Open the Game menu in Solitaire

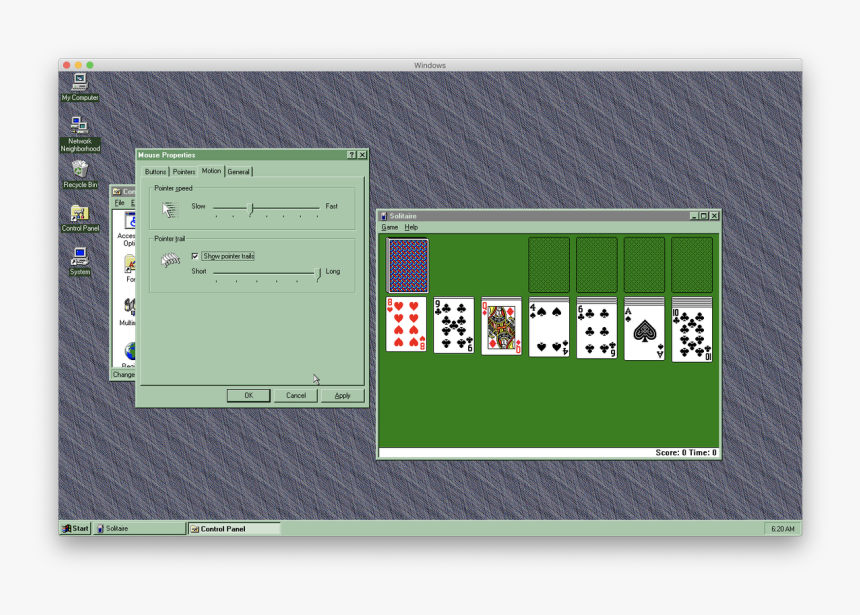(389, 227)
